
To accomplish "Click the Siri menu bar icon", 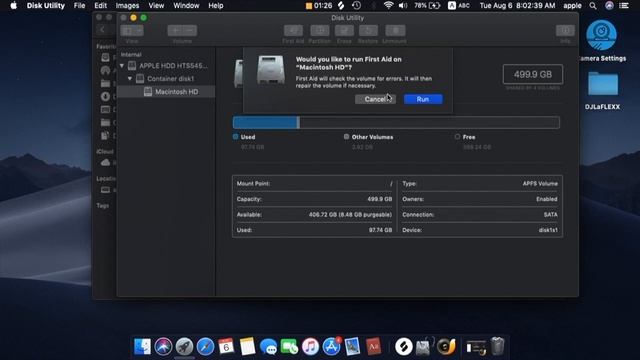I will coord(609,6).
